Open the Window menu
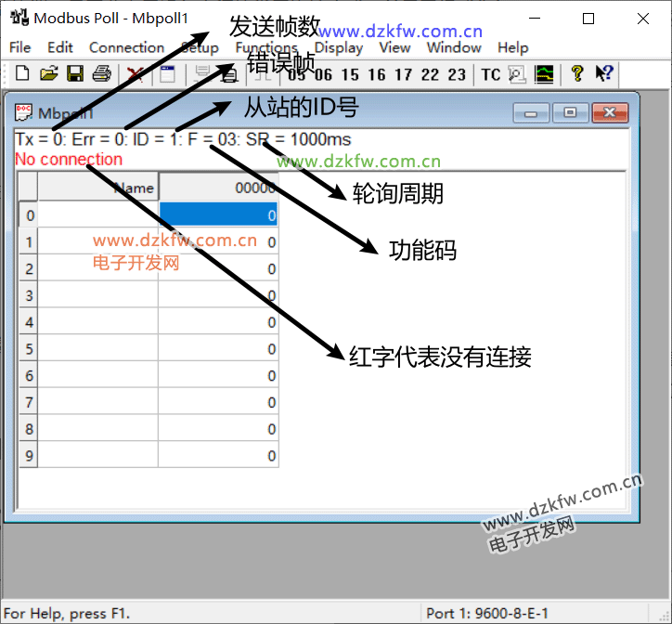This screenshot has height=624, width=672. click(454, 47)
